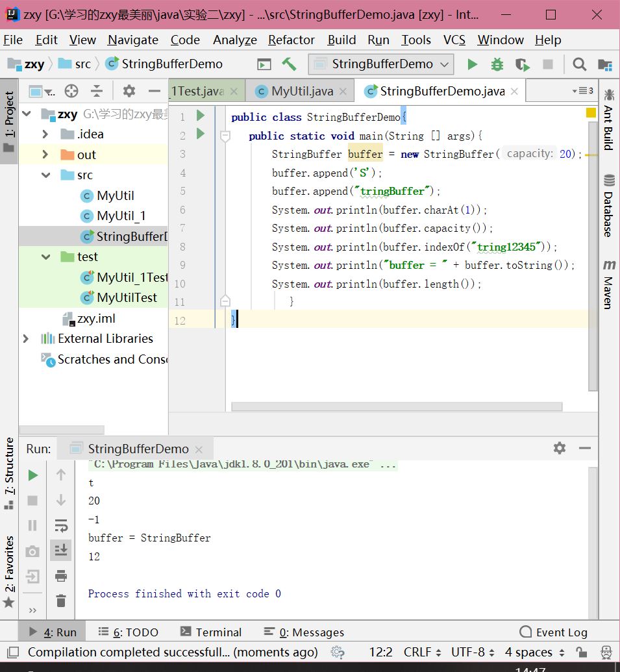The height and width of the screenshot is (672, 620).
Task: Open Project Structure icon in toolbar
Action: pos(604,64)
